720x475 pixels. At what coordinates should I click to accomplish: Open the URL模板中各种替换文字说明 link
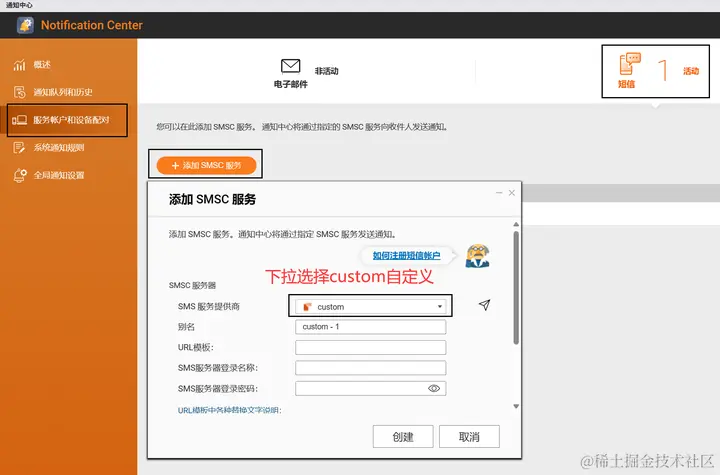[x=229, y=410]
